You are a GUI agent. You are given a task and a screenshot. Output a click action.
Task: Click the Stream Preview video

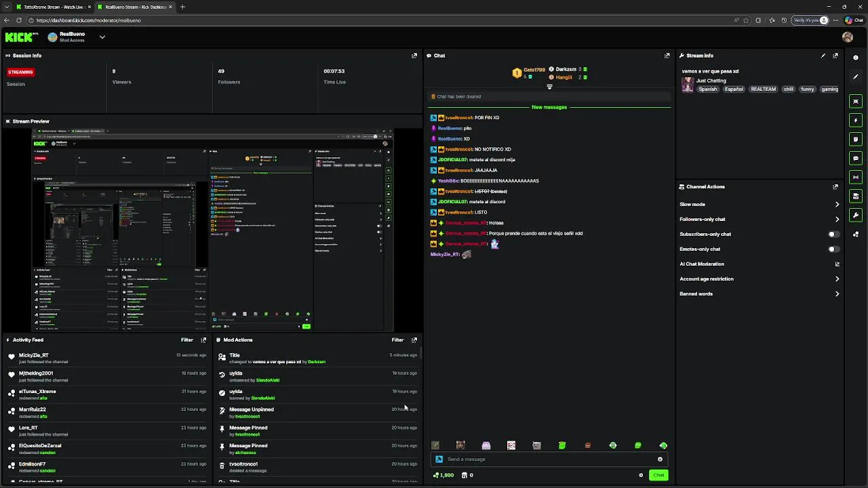tap(212, 230)
